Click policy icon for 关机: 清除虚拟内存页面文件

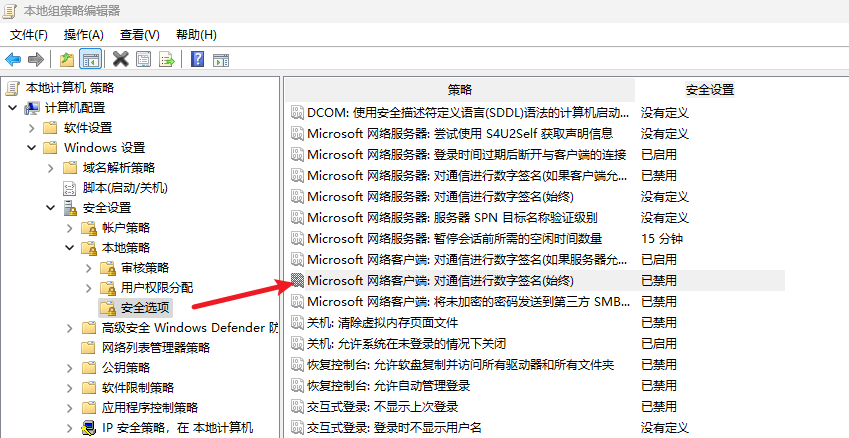[x=297, y=323]
